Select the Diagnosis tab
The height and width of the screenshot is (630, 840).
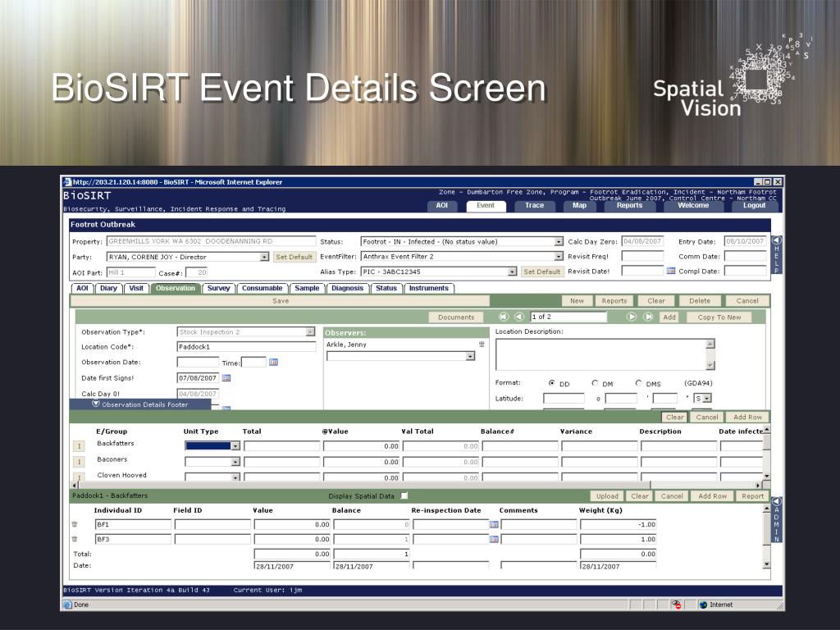pos(347,288)
